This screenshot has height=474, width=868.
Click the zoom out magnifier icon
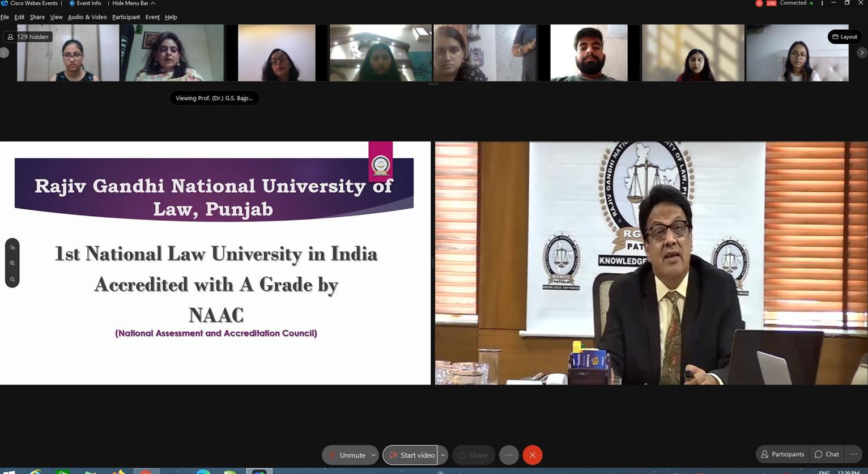click(12, 279)
